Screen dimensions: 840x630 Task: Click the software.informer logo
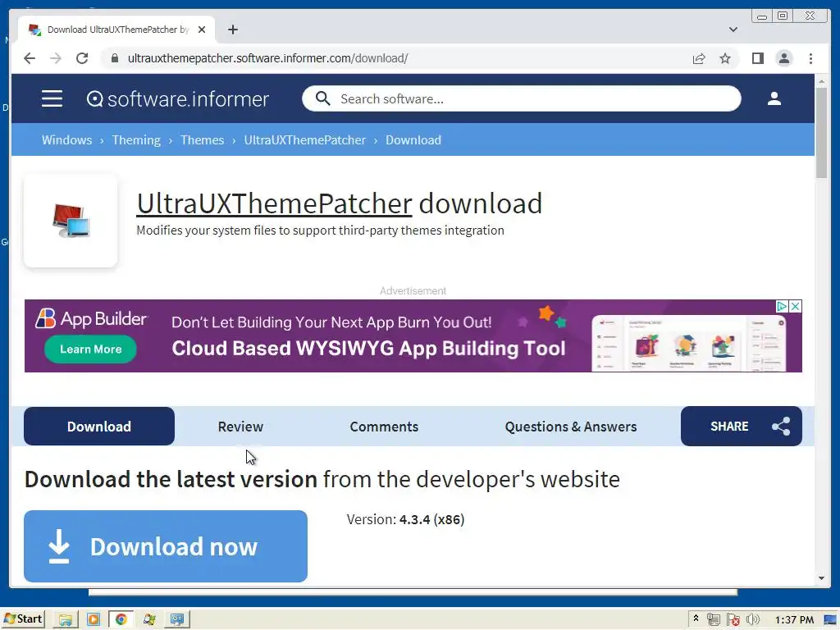pyautogui.click(x=177, y=99)
